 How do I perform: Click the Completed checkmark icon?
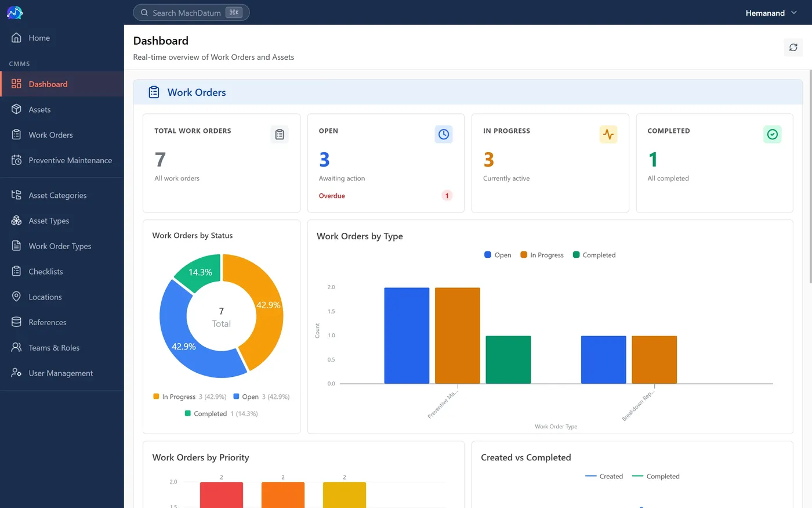click(x=772, y=134)
